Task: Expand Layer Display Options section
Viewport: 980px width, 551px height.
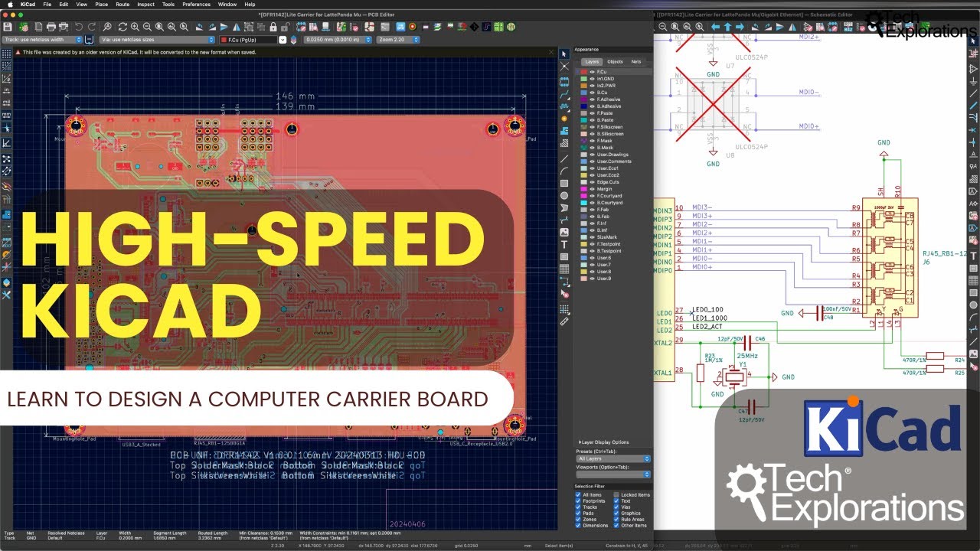Action: 603,442
